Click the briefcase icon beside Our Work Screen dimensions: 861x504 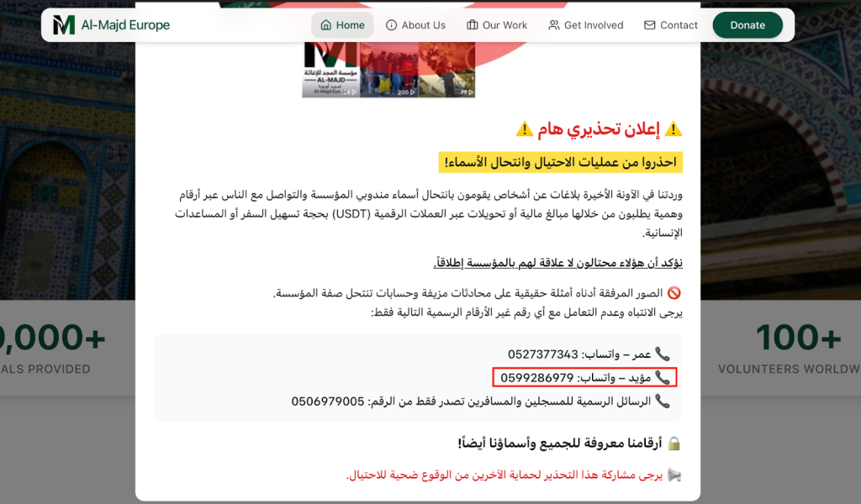(472, 25)
